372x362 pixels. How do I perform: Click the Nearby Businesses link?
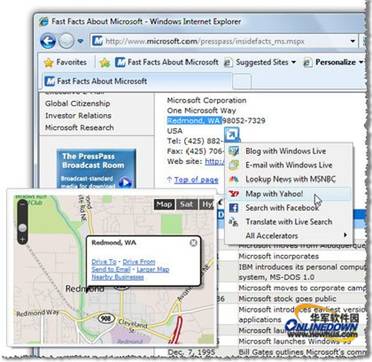coord(118,277)
